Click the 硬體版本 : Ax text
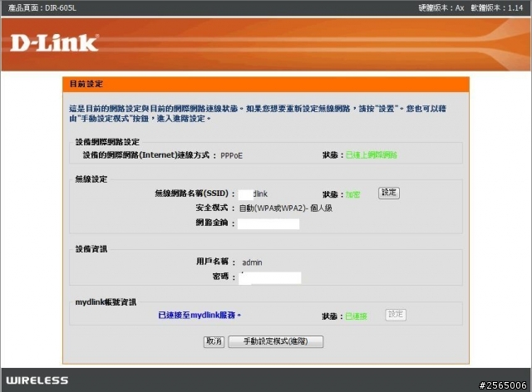Screen dimensions: 532x392 pyautogui.click(x=441, y=7)
